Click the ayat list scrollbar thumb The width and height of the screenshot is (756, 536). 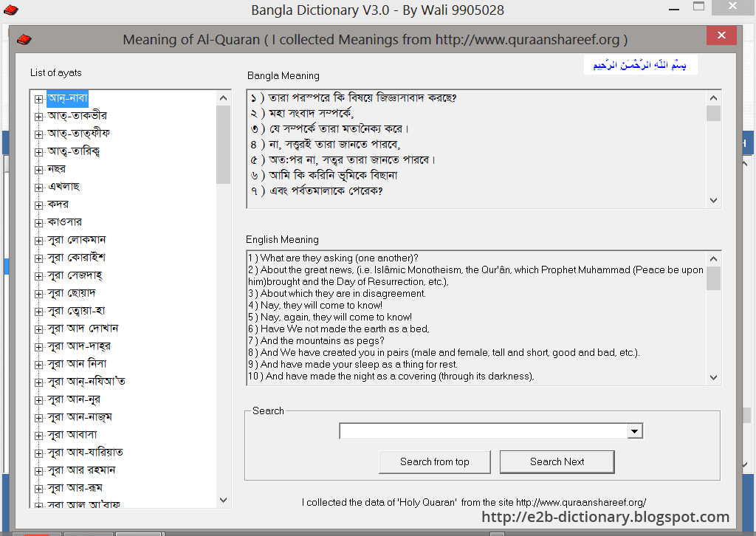pyautogui.click(x=223, y=145)
